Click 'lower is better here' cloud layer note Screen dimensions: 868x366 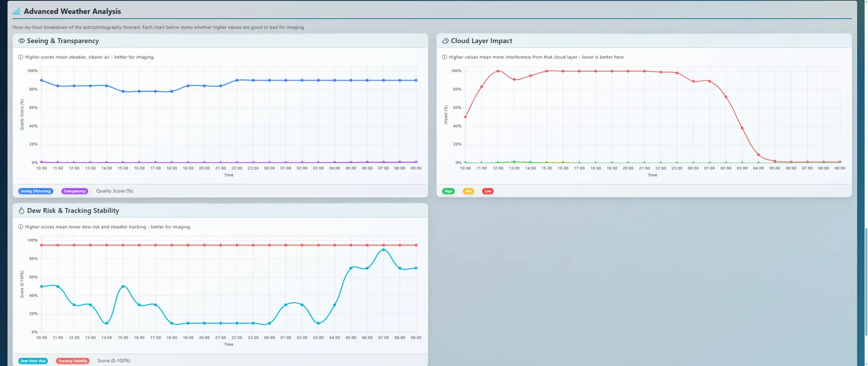[603, 57]
